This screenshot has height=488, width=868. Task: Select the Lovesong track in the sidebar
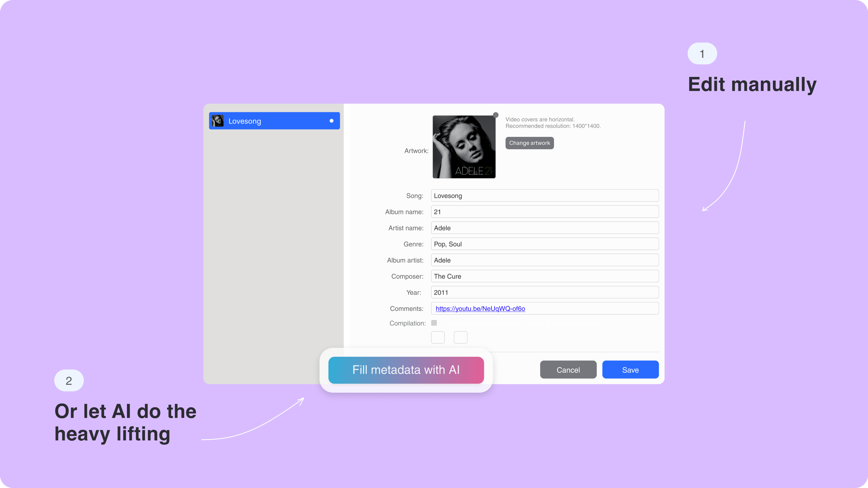click(275, 121)
